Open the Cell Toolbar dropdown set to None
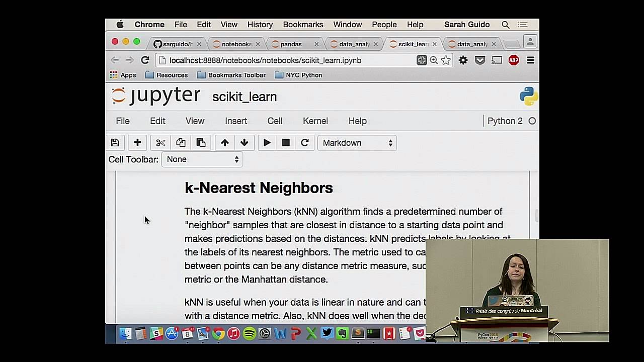This screenshot has width=644, height=362. (x=202, y=159)
